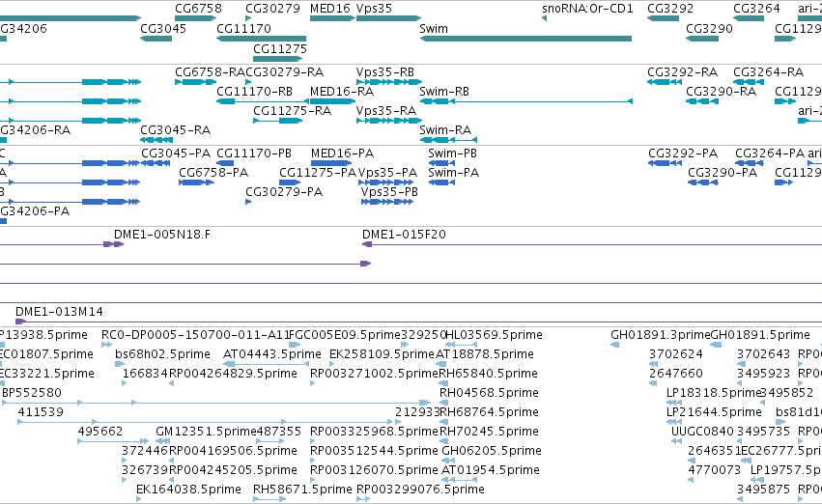Open the CG3290 gene feature

702,39
